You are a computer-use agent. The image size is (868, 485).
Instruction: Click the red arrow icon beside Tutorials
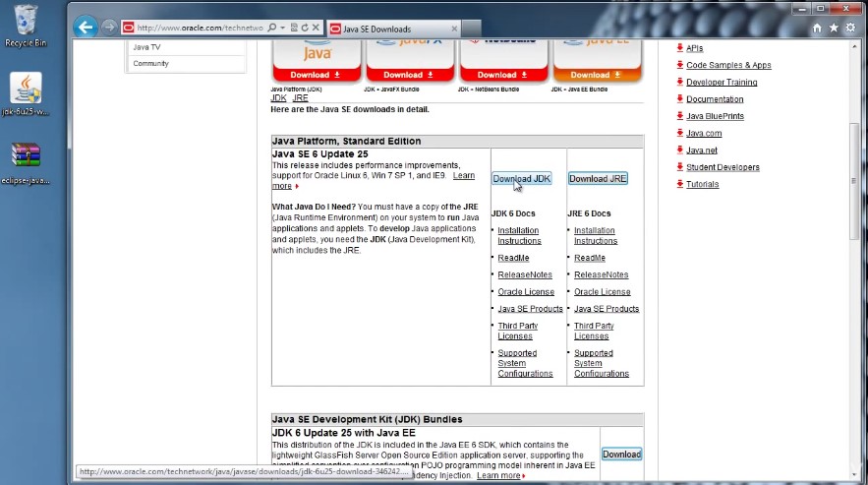(680, 183)
